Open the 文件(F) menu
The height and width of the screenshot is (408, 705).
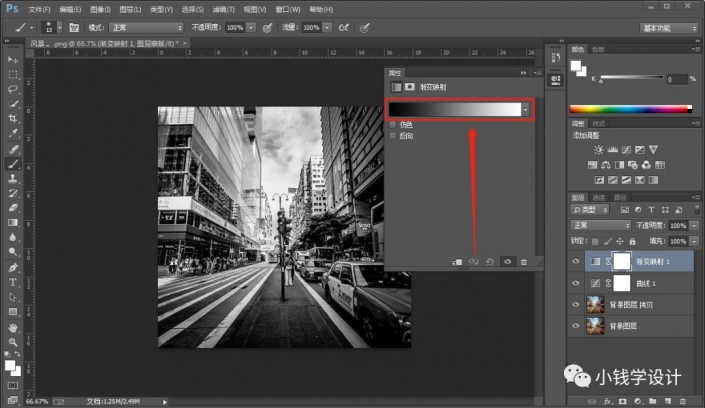[39, 9]
